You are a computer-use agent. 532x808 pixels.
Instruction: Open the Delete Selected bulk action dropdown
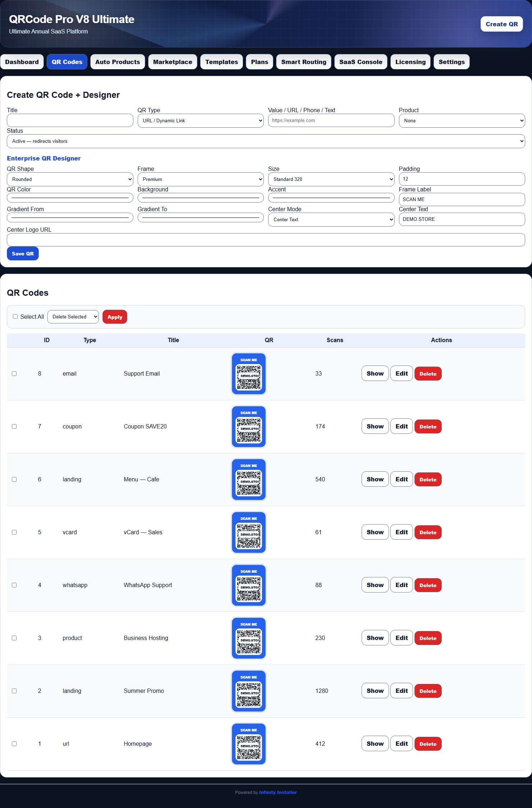click(73, 317)
